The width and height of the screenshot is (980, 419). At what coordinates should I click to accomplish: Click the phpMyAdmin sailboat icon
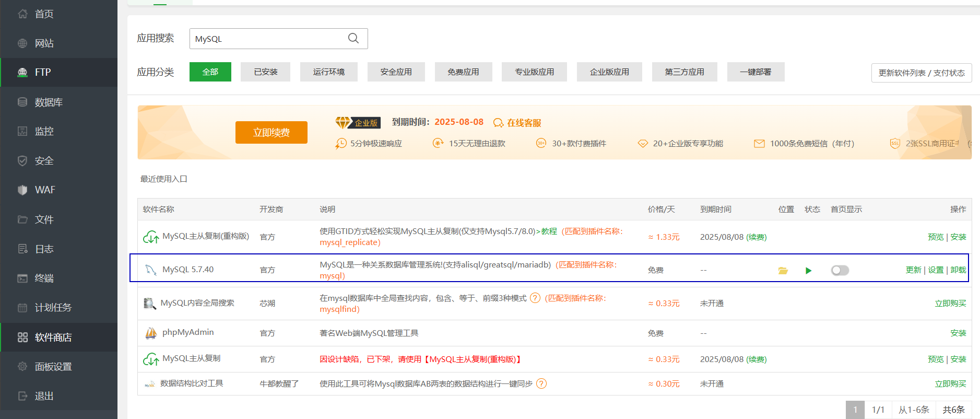tap(151, 333)
